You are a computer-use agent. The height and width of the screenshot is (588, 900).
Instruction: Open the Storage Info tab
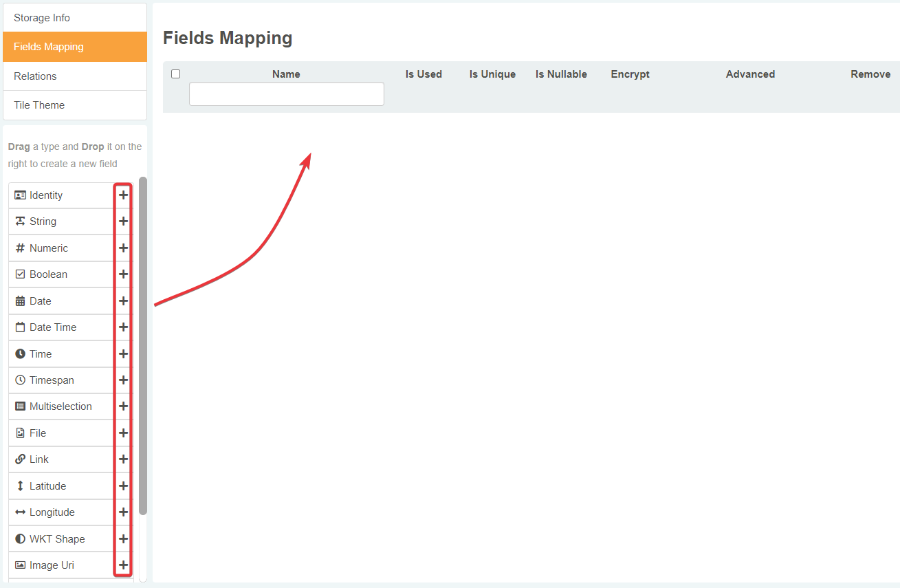tap(75, 18)
